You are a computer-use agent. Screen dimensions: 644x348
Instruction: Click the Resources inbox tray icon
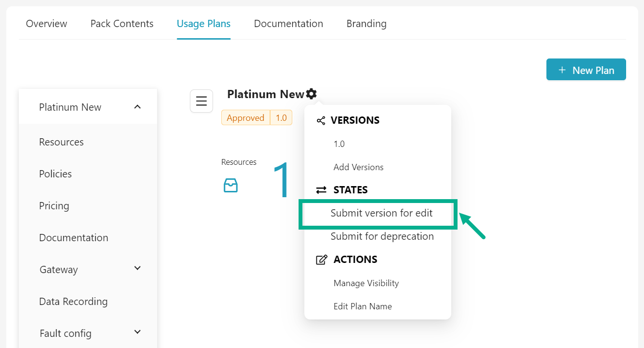230,186
